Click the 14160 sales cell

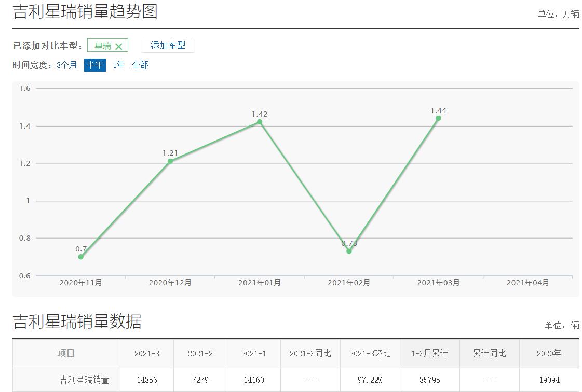click(254, 380)
